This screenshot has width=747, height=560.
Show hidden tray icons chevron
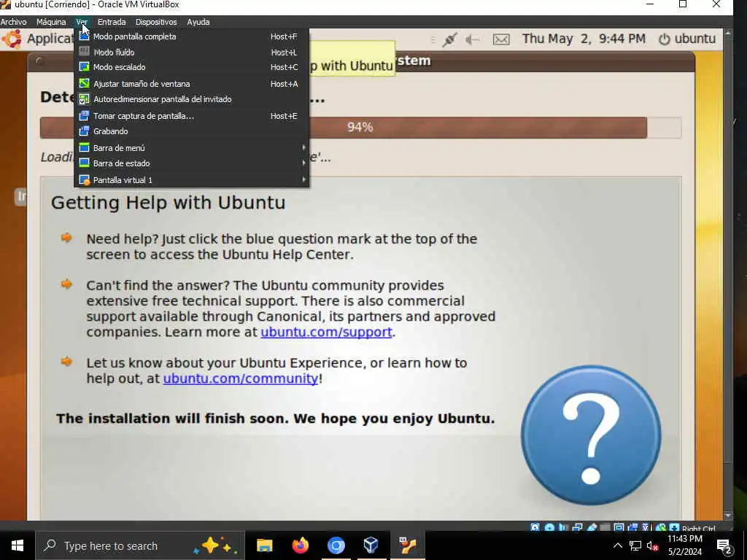click(617, 545)
